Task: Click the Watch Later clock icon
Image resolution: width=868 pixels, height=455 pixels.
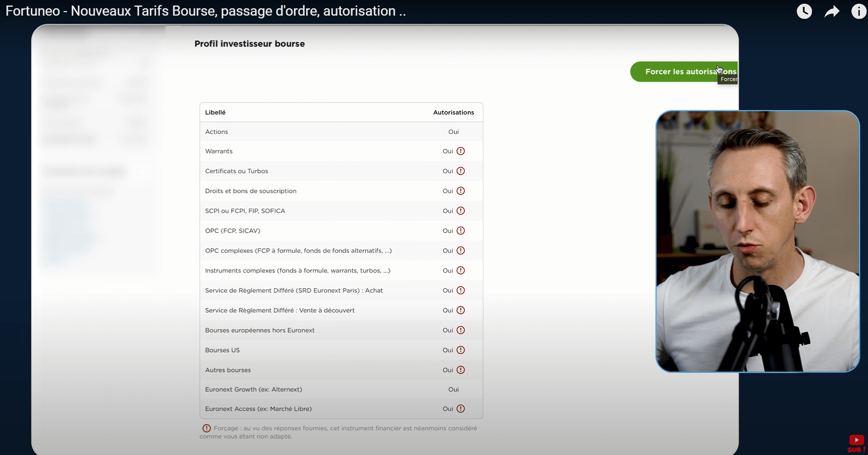Action: [804, 11]
